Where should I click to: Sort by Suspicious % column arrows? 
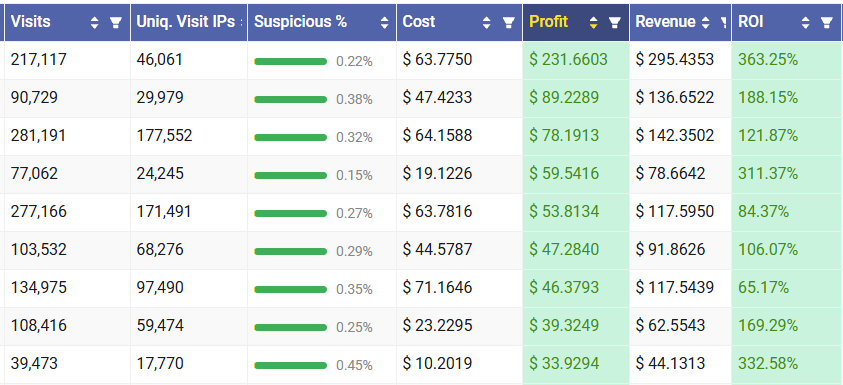(384, 22)
